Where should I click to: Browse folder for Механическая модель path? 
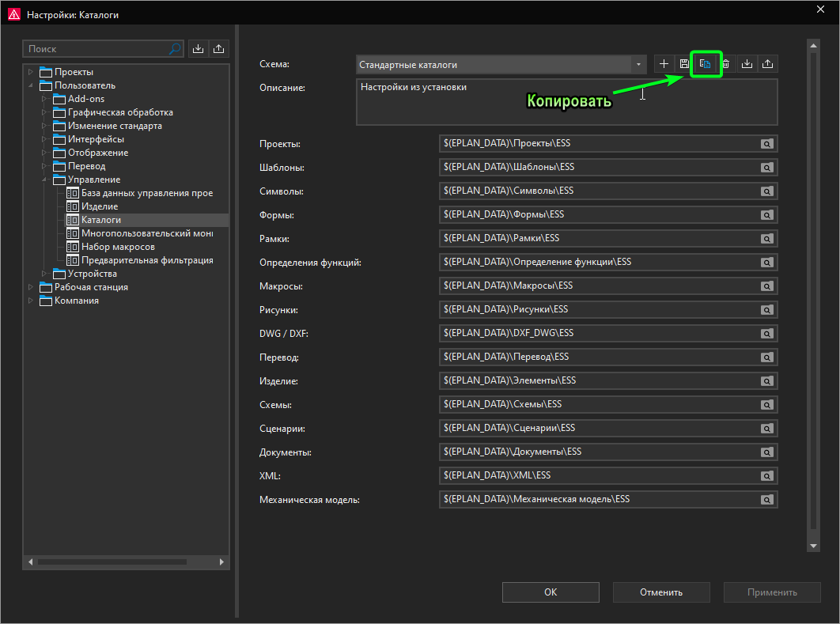767,499
